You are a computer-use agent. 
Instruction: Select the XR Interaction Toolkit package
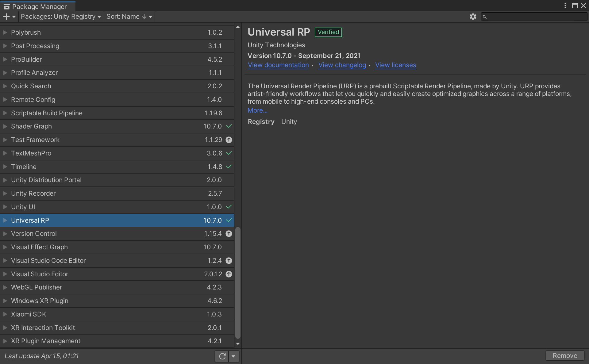coord(117,328)
